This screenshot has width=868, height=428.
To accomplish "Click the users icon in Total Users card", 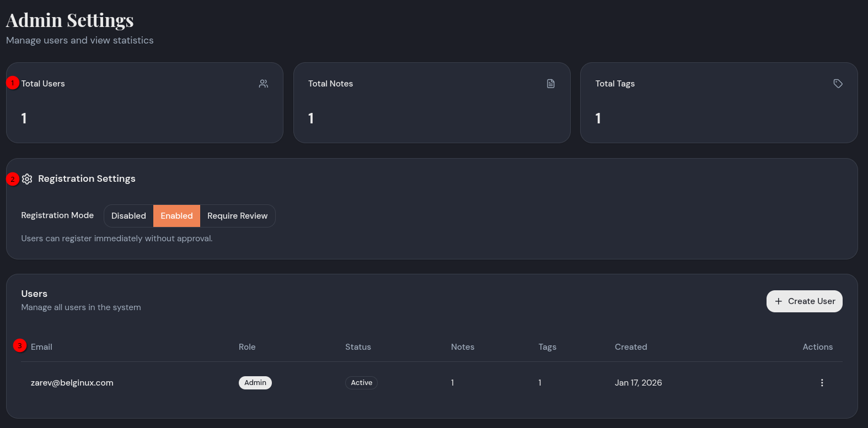I will tap(264, 84).
